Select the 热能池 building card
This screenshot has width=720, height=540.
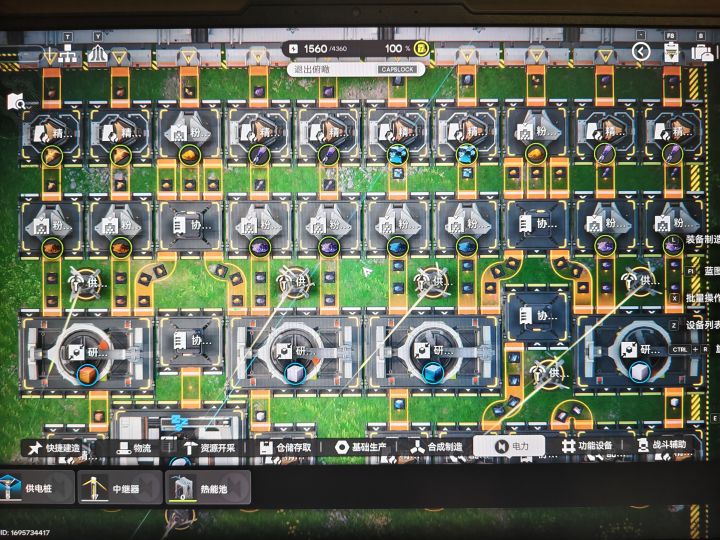(208, 487)
